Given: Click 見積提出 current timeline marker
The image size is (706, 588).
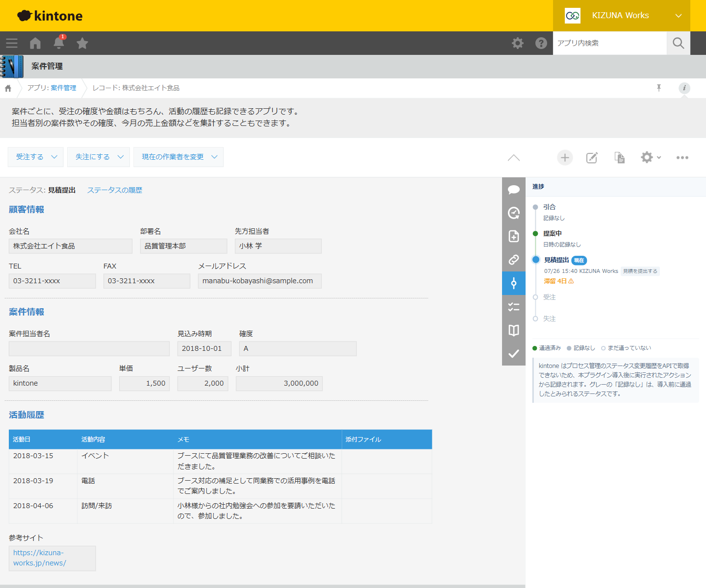Looking at the screenshot, I should pyautogui.click(x=535, y=260).
